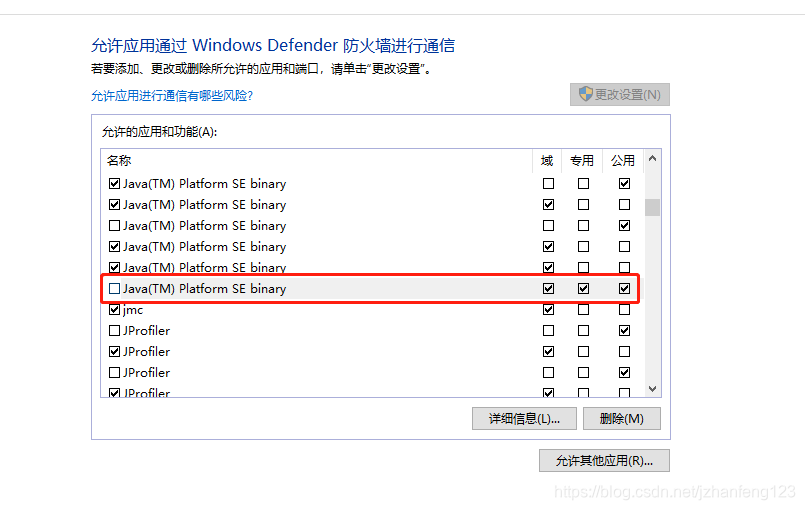805x510 pixels.
Task: Tick name checkbox of JProfiler directly below jmc
Action: pos(114,331)
